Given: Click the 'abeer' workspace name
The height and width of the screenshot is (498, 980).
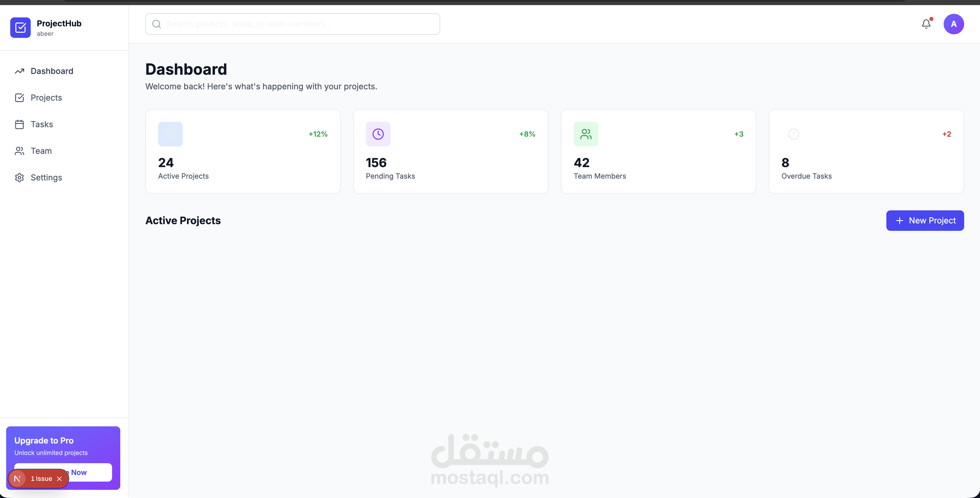Looking at the screenshot, I should (x=45, y=34).
